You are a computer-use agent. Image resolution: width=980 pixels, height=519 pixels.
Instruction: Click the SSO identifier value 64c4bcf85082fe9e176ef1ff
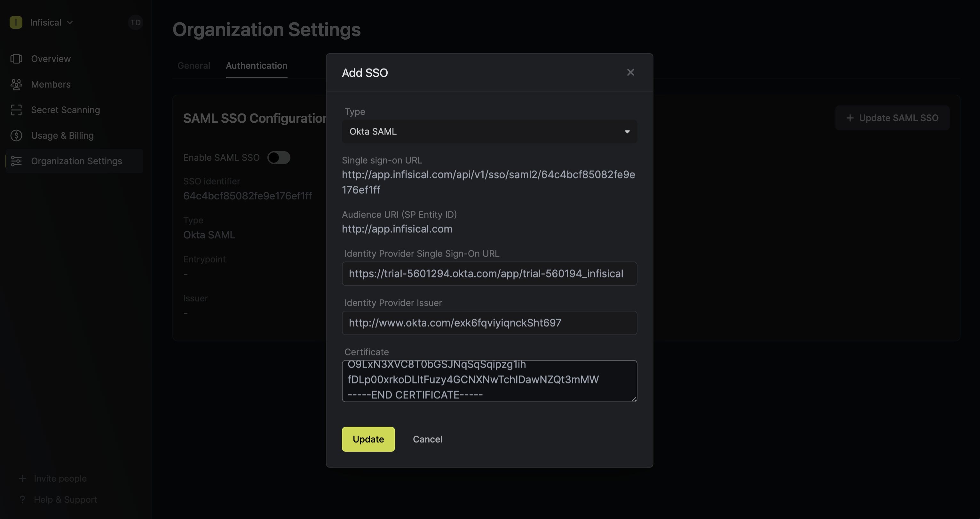coord(247,196)
